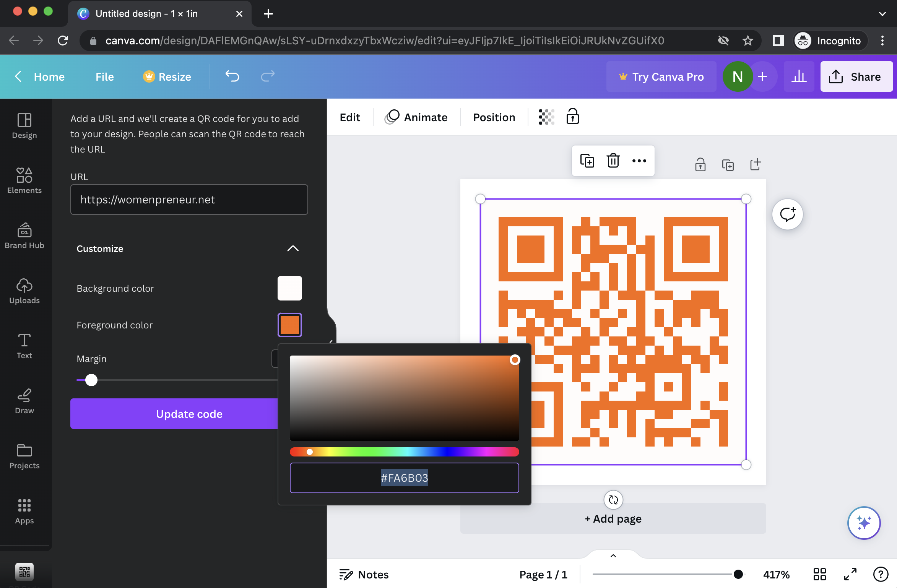Pick the Foreground color swatch
The image size is (897, 588).
[x=289, y=325]
